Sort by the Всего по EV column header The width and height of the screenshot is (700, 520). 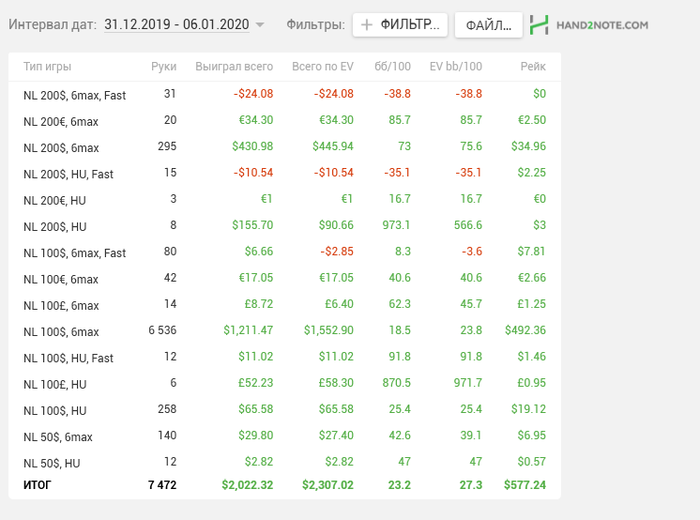point(322,67)
